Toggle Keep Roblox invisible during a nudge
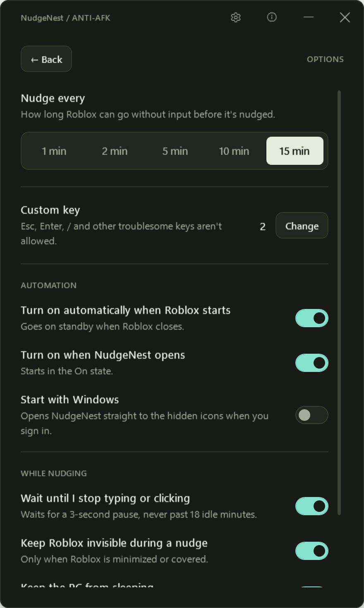The height and width of the screenshot is (608, 364). click(x=312, y=551)
